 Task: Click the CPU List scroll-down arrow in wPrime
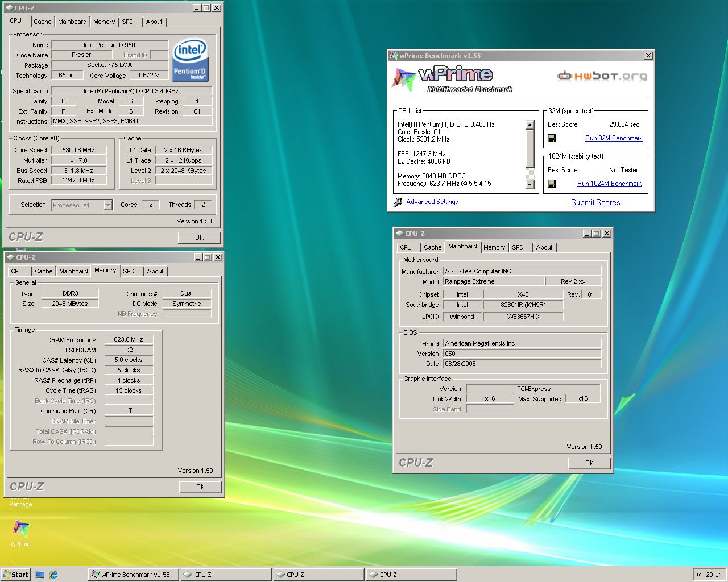pos(530,184)
